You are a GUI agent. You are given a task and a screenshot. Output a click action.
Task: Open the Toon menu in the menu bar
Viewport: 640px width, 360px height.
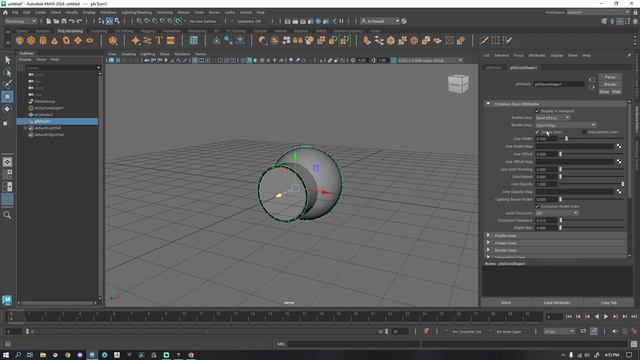click(199, 13)
